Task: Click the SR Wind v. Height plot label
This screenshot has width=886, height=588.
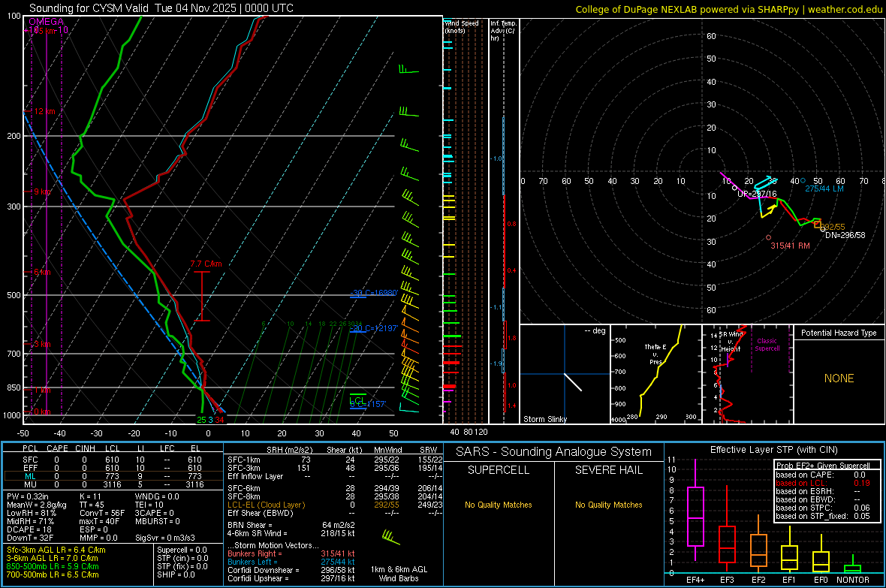Action: (731, 342)
